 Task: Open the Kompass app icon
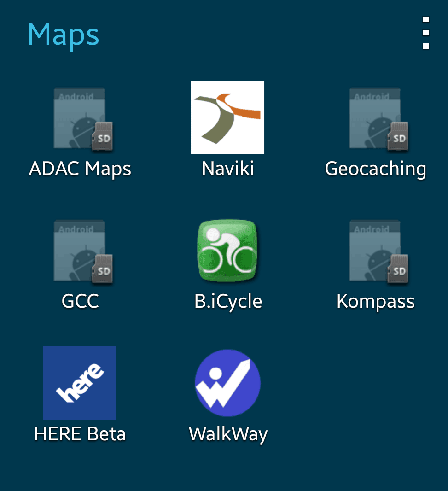click(378, 252)
